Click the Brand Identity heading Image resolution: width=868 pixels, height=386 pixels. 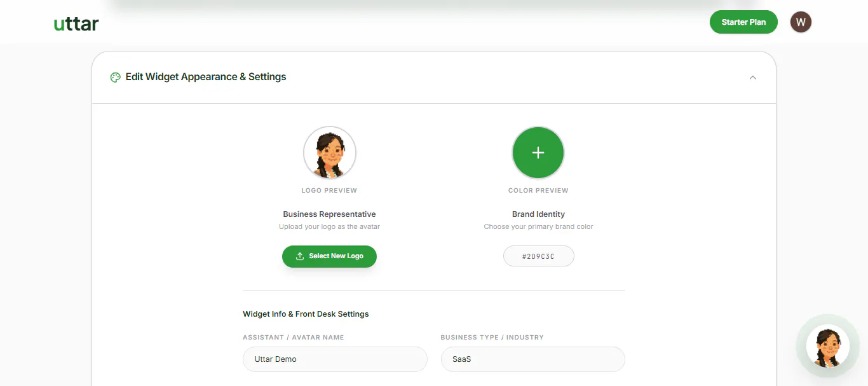point(538,214)
